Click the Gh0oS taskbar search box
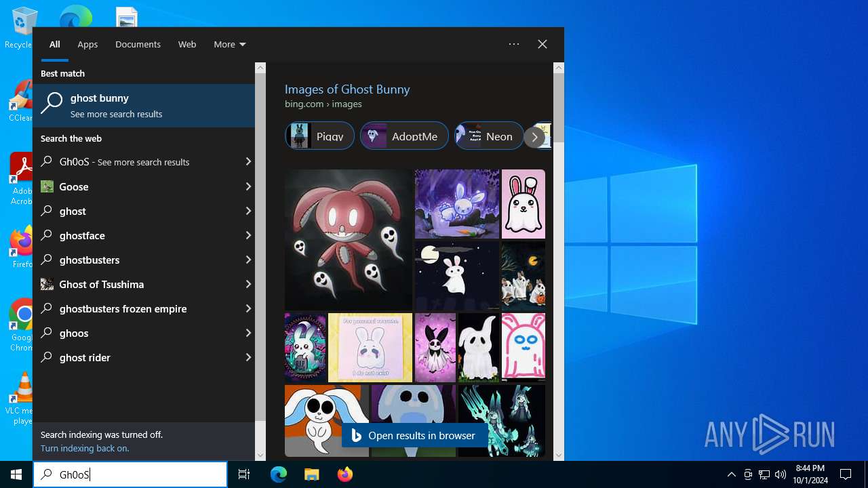The height and width of the screenshot is (488, 868). pyautogui.click(x=130, y=474)
